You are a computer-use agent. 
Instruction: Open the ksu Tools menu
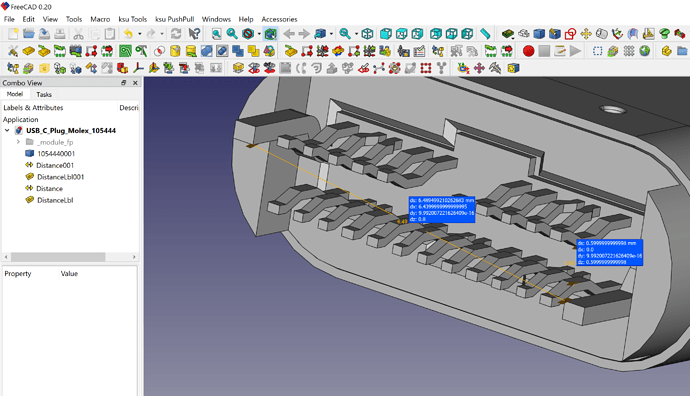[x=132, y=19]
